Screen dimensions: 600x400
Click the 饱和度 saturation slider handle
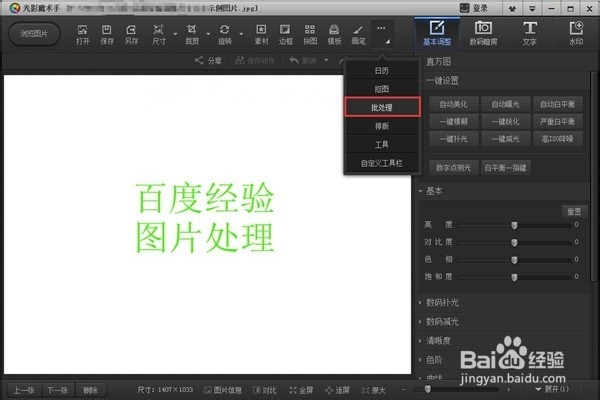(x=514, y=277)
